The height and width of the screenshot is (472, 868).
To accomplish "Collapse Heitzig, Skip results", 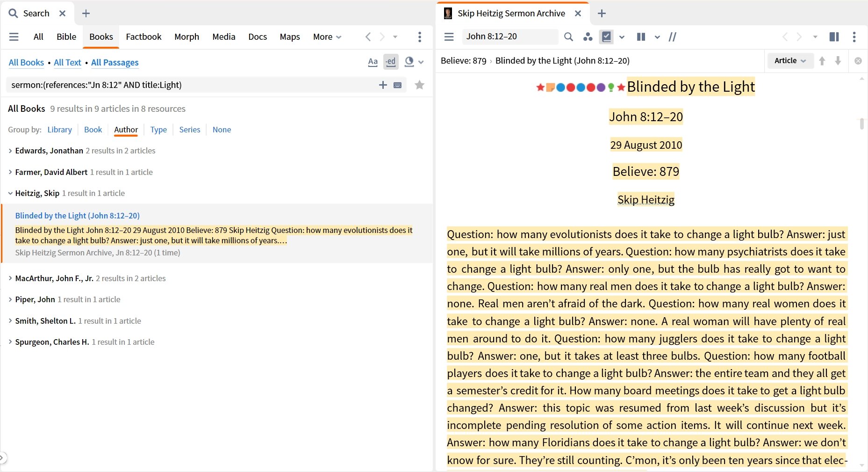I will click(x=10, y=193).
